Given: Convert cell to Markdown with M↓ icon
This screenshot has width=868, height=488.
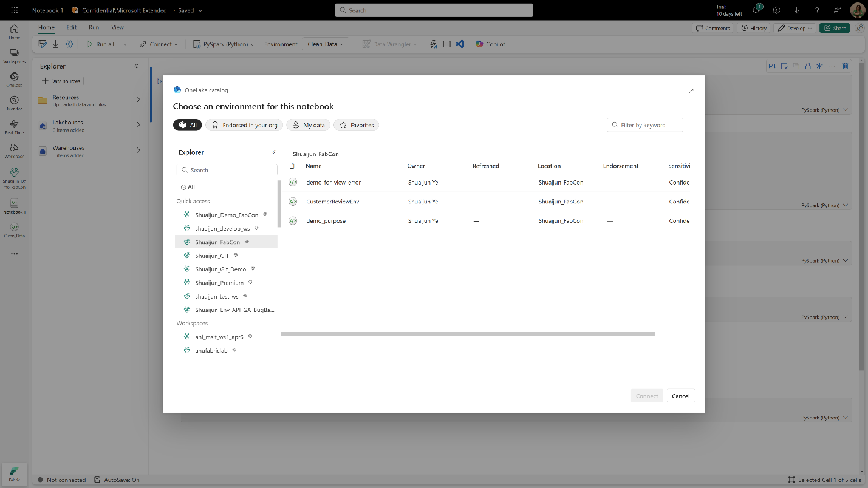Looking at the screenshot, I should [x=772, y=66].
